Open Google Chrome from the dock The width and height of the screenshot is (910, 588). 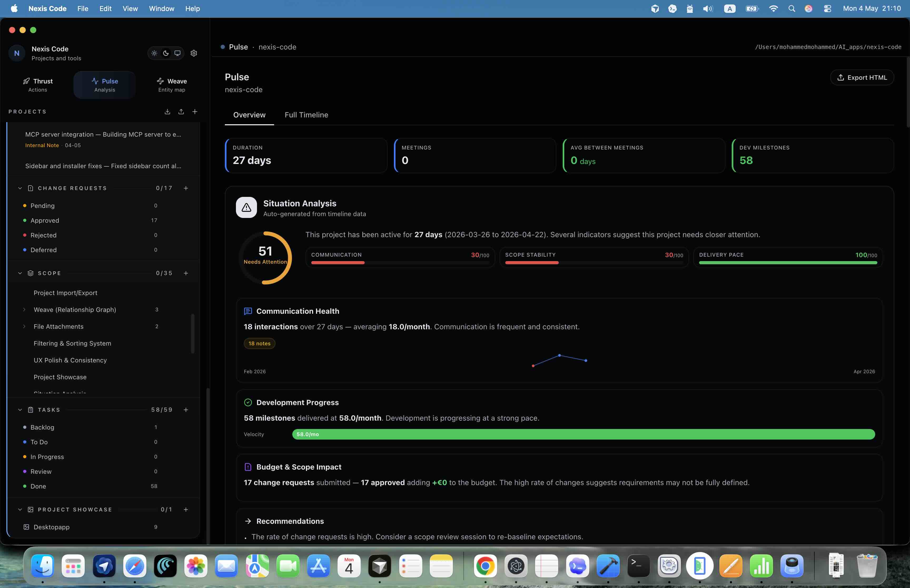pyautogui.click(x=485, y=566)
